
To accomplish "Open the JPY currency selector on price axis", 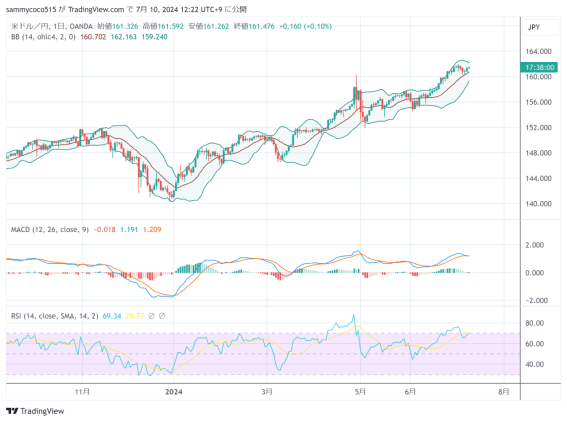I will click(534, 27).
